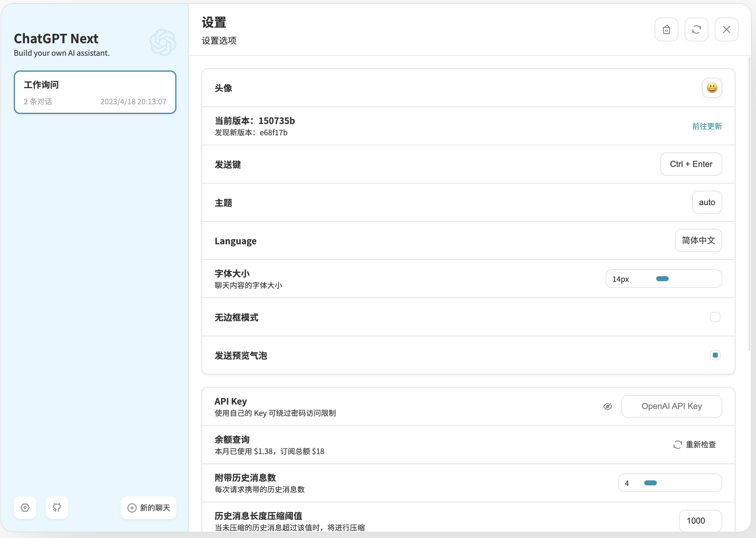The image size is (756, 538).
Task: Click the 本月已使用 $1.38 balance text
Action: click(x=269, y=452)
